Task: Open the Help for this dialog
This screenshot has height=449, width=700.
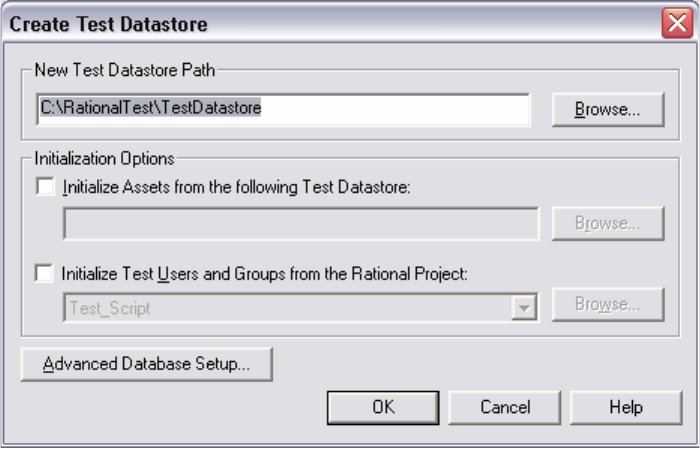Action: coord(626,407)
